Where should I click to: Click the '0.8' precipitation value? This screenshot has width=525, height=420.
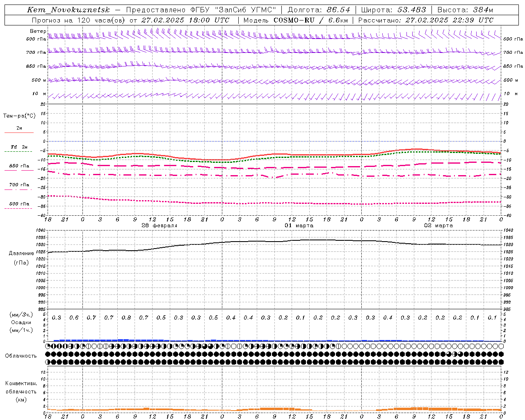click(126, 318)
